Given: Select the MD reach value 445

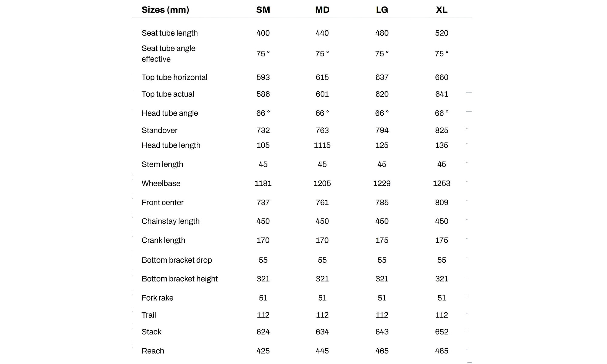Looking at the screenshot, I should [322, 351].
